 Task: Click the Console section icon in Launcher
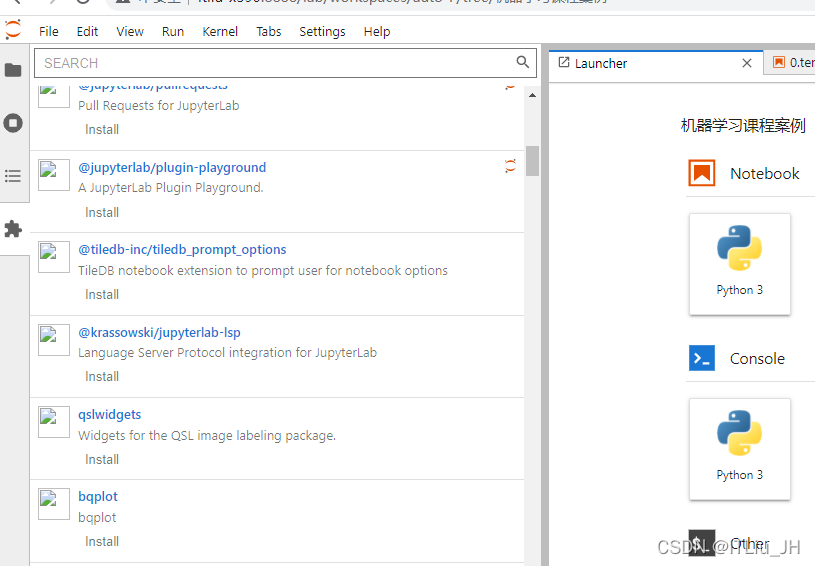point(702,358)
